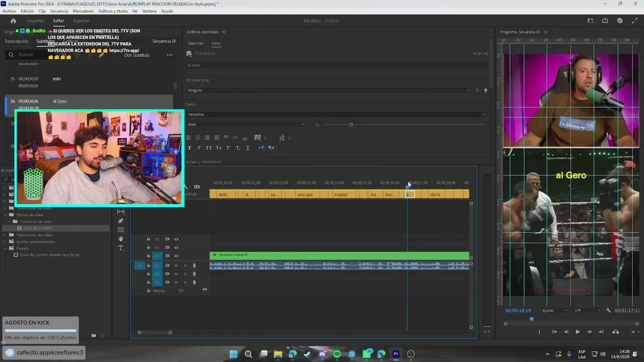Image resolution: width=644 pixels, height=362 pixels.
Task: Solo audio track A1
Action: 185,265
